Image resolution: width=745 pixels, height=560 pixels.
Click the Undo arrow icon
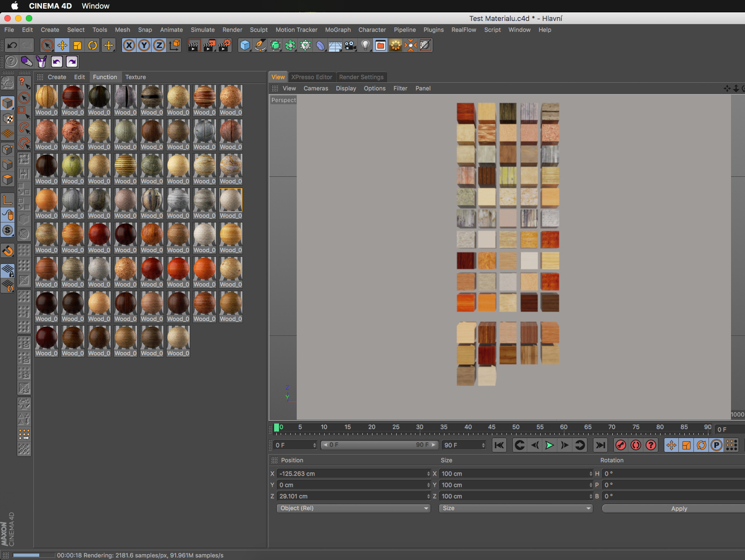pyautogui.click(x=12, y=46)
